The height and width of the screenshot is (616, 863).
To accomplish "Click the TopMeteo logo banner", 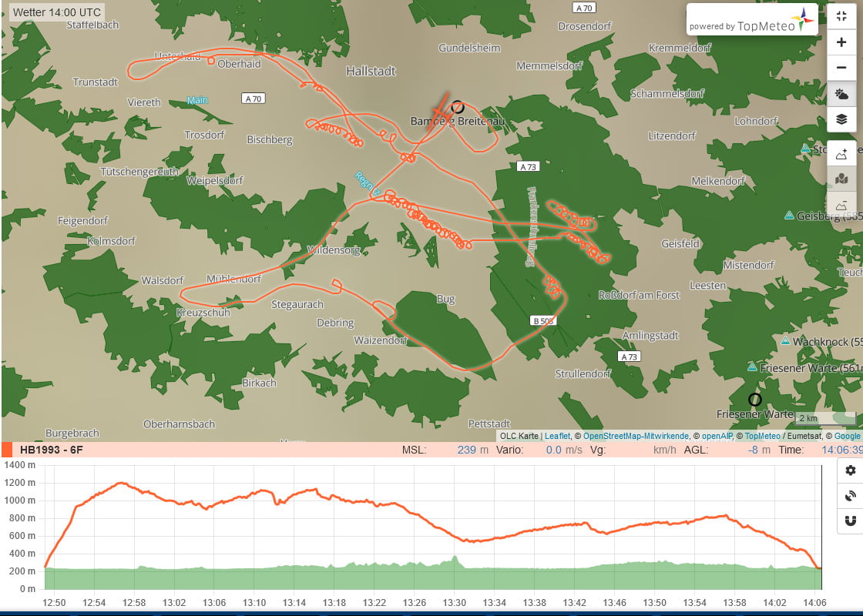I will 751,19.
